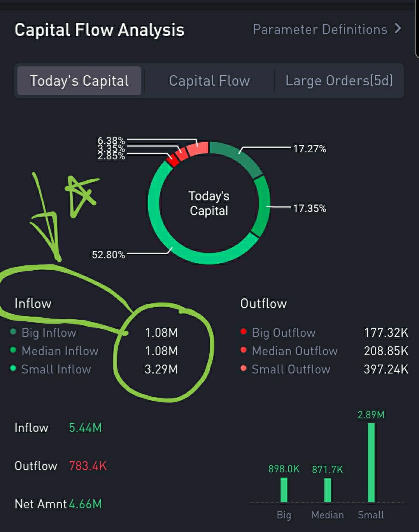Click the Net Amnt 4.66M value
419x532 pixels.
tap(85, 504)
